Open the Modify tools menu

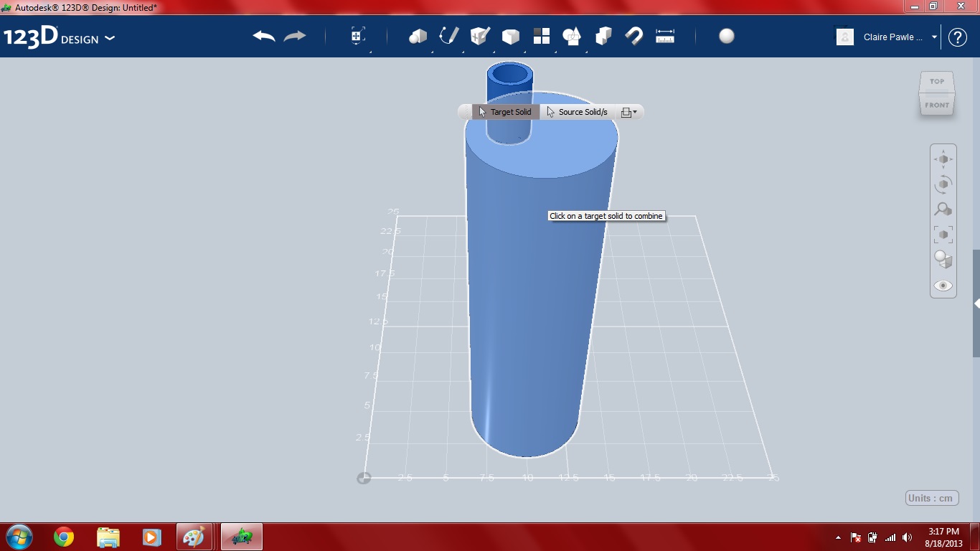pyautogui.click(x=511, y=36)
